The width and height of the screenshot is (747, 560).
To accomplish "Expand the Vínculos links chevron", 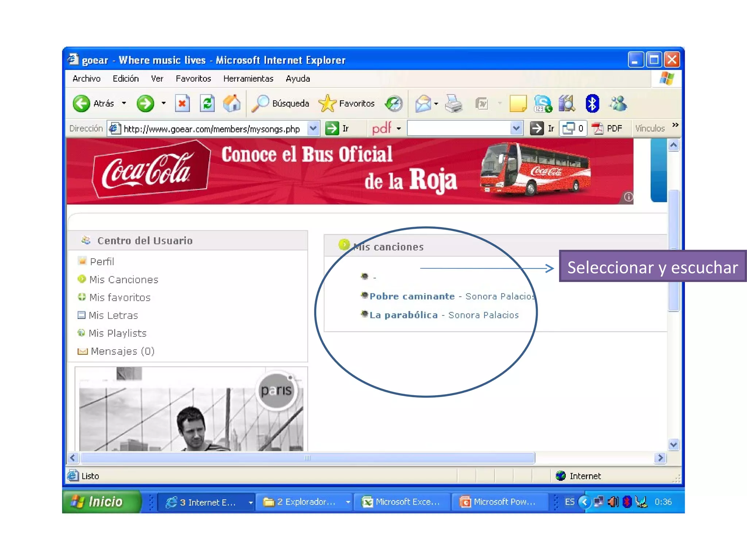I will coord(675,125).
